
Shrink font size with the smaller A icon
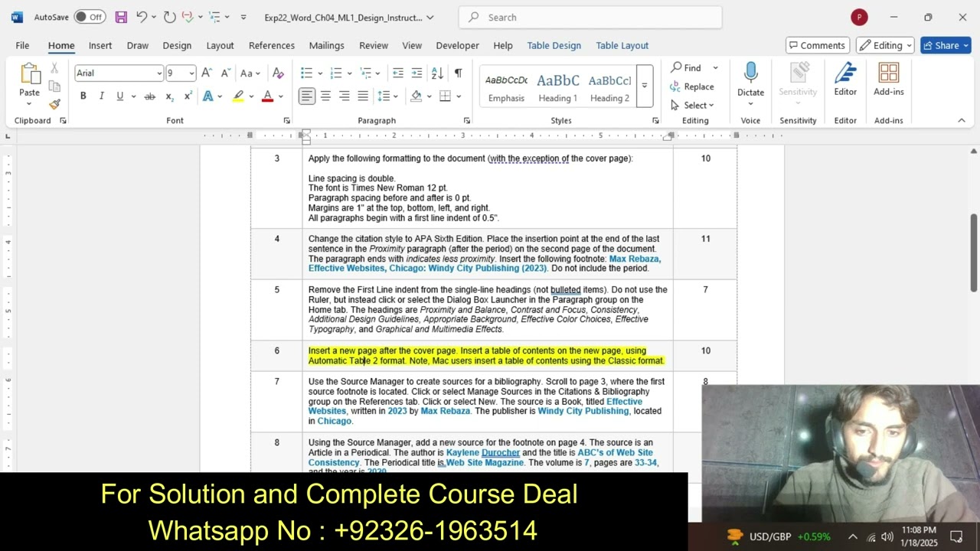click(225, 73)
